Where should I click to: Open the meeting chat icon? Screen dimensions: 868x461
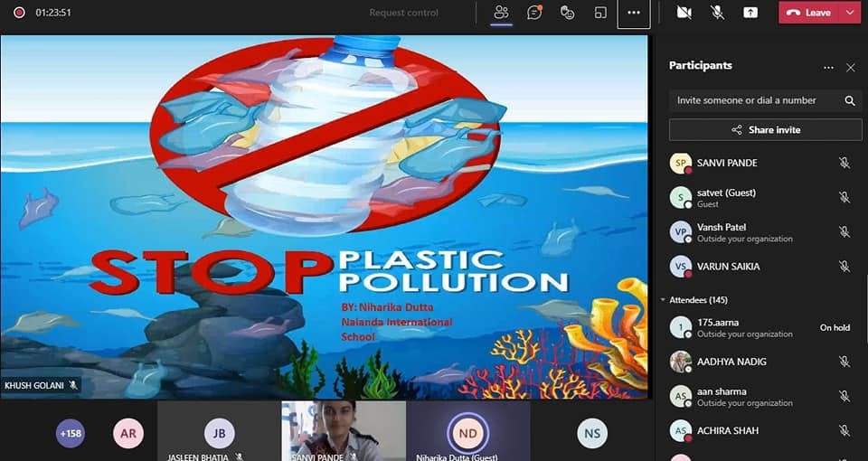(534, 13)
